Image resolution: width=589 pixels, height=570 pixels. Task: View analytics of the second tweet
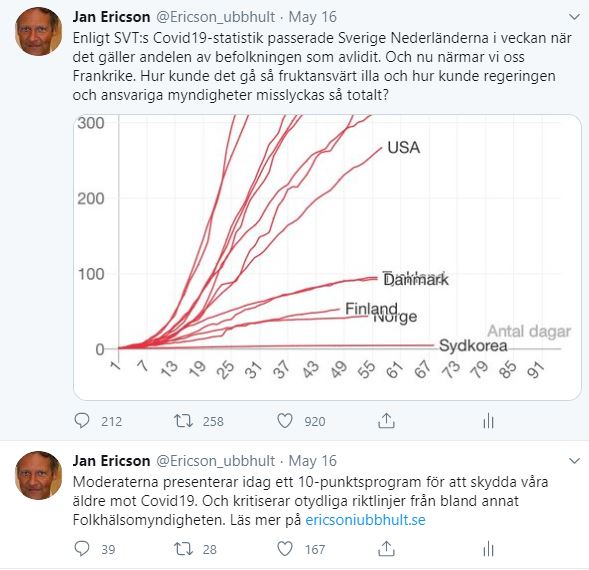pos(488,549)
